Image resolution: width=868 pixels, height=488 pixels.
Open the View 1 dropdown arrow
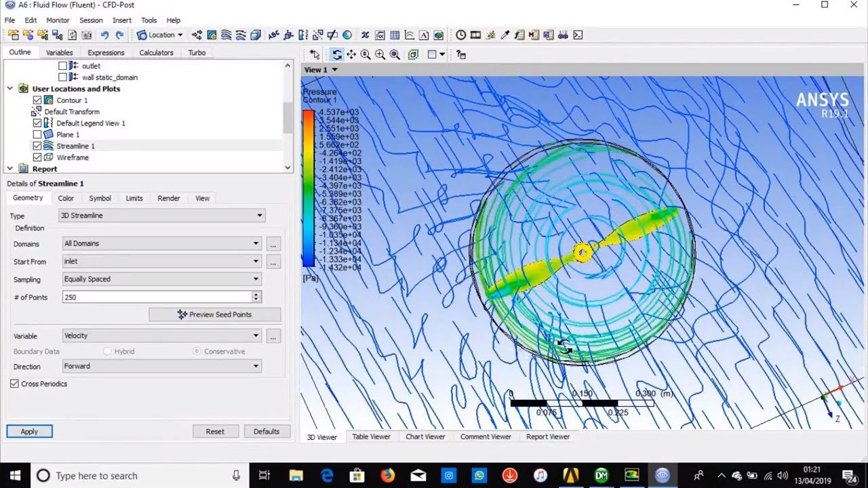click(x=334, y=70)
